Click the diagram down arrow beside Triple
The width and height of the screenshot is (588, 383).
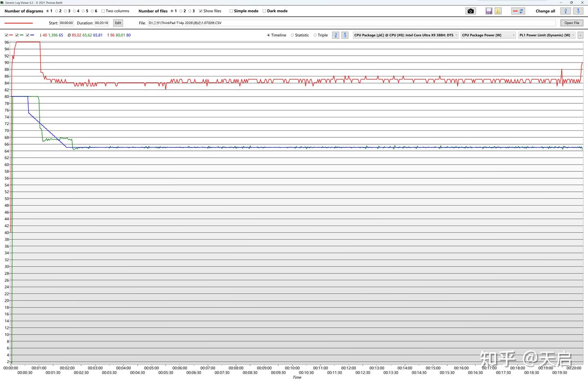pyautogui.click(x=345, y=35)
